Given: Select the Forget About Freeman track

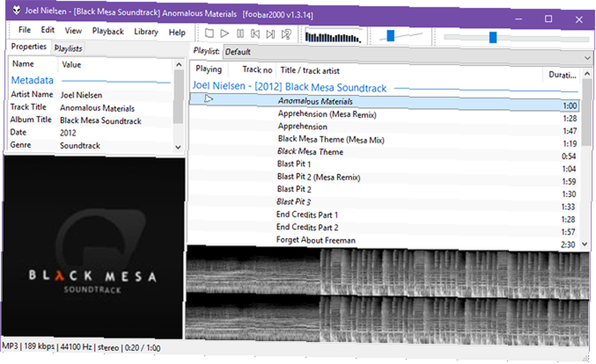Looking at the screenshot, I should click(315, 239).
